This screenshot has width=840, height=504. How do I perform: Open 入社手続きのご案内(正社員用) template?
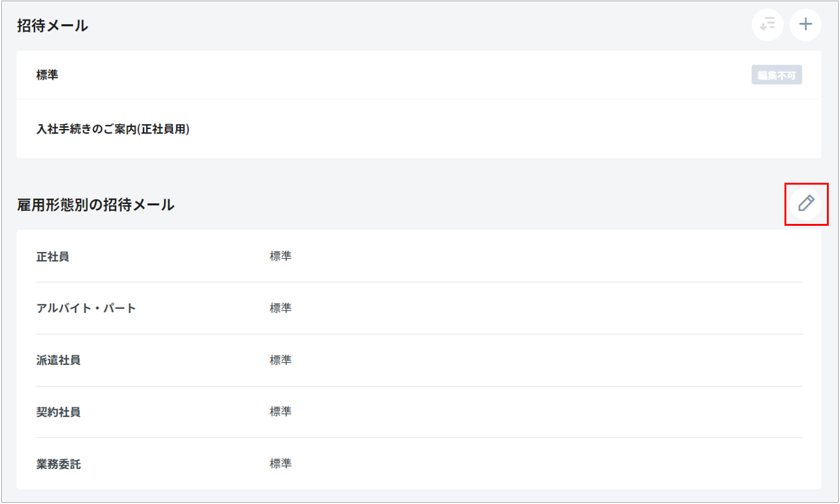pos(113,129)
